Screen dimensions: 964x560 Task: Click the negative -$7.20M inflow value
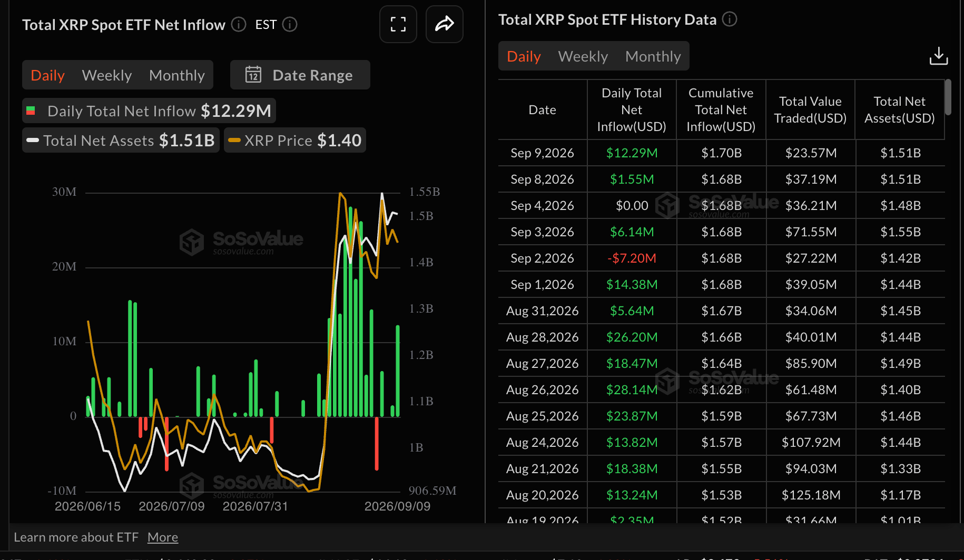click(x=632, y=258)
